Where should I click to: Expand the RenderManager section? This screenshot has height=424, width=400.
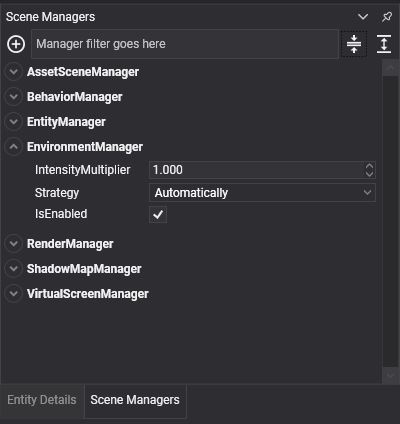click(14, 244)
